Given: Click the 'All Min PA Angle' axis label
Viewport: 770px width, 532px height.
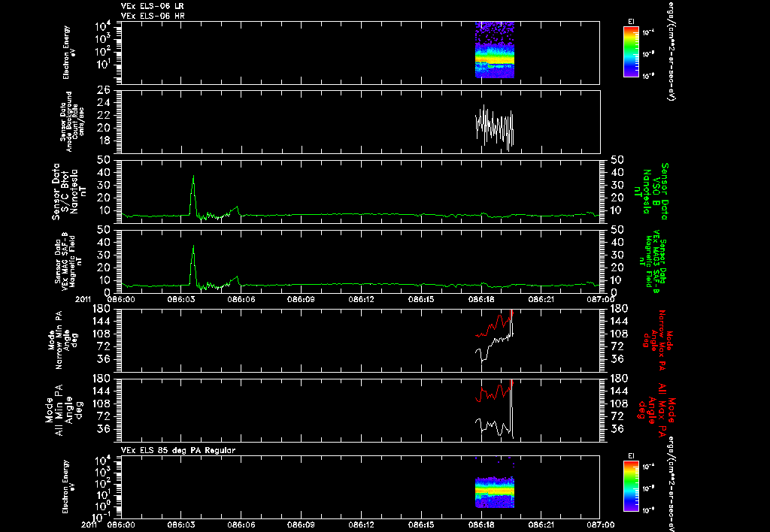Looking at the screenshot, I should (63, 410).
